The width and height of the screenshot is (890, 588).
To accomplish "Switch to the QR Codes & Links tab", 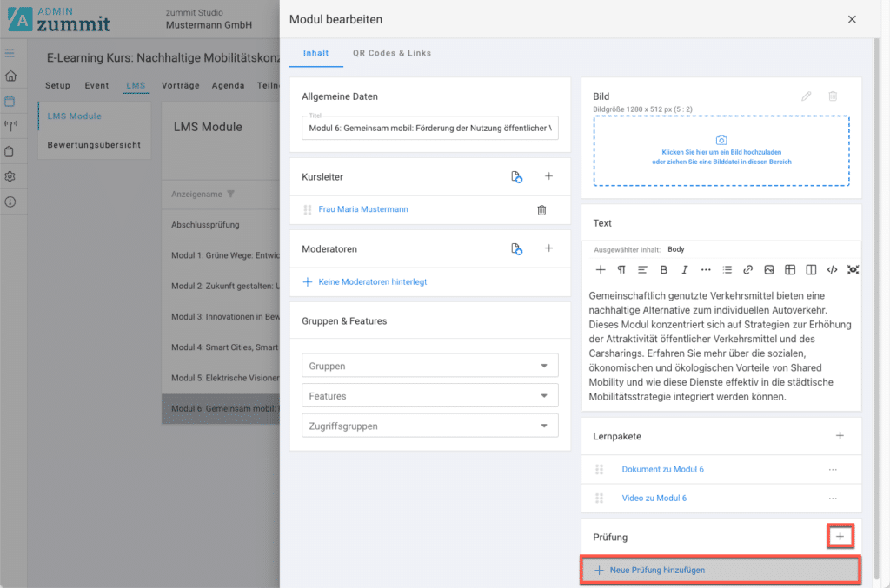I will (x=391, y=53).
